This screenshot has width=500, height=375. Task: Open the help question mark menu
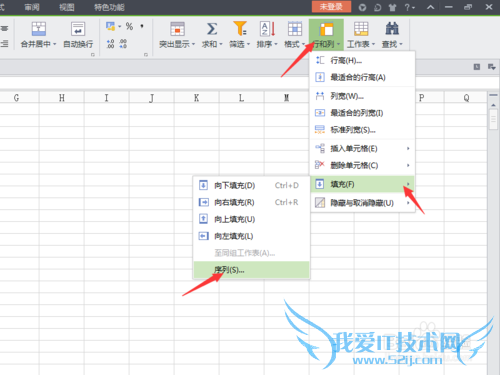tap(409, 7)
